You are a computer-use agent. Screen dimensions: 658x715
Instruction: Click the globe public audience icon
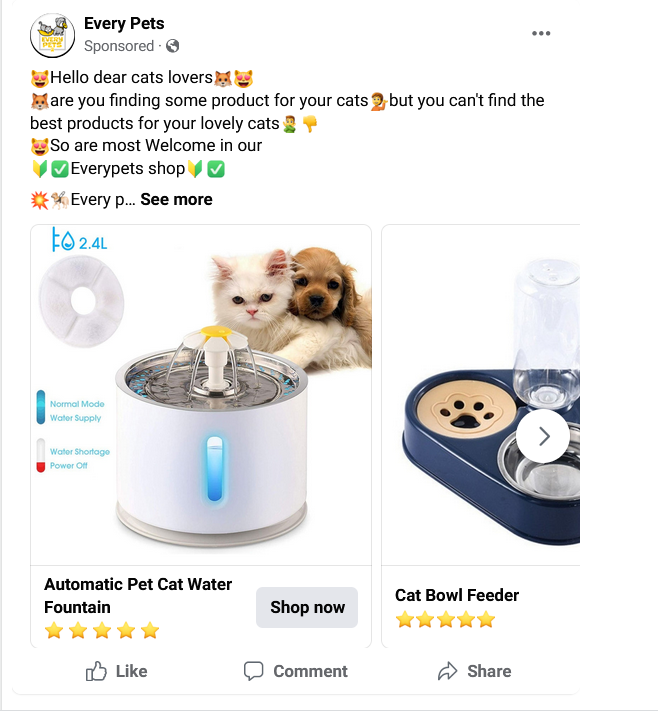[172, 46]
